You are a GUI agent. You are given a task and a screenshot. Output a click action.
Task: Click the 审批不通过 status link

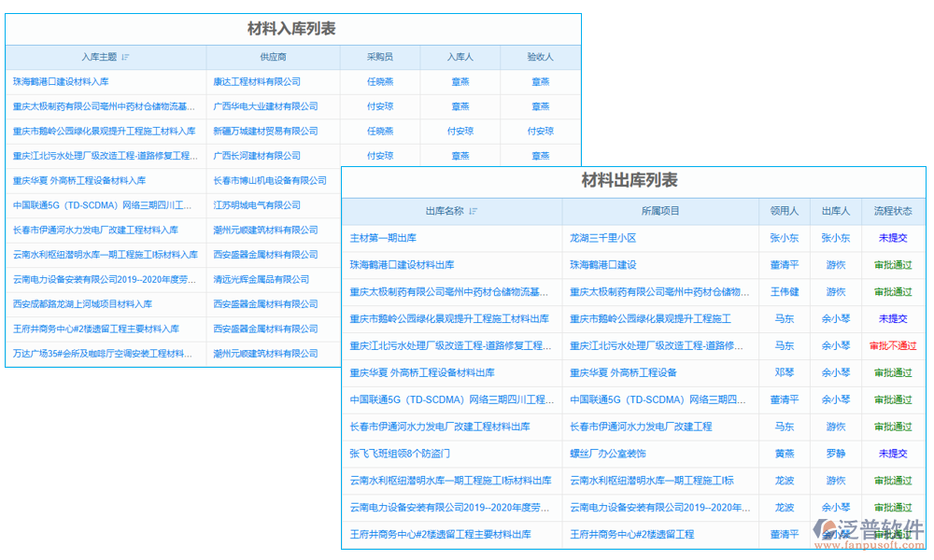pyautogui.click(x=892, y=346)
